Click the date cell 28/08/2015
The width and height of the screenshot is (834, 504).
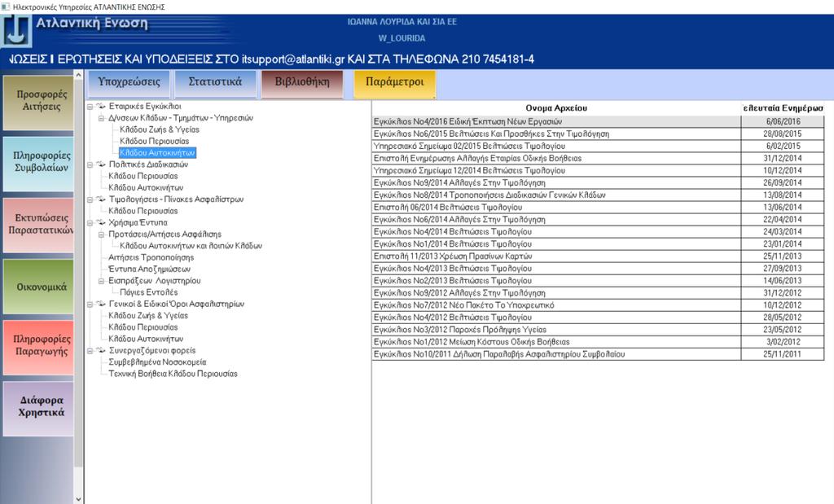pyautogui.click(x=783, y=134)
